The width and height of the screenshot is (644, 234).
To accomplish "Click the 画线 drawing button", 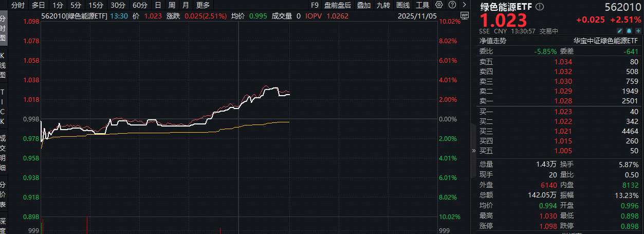I will pos(403,5).
